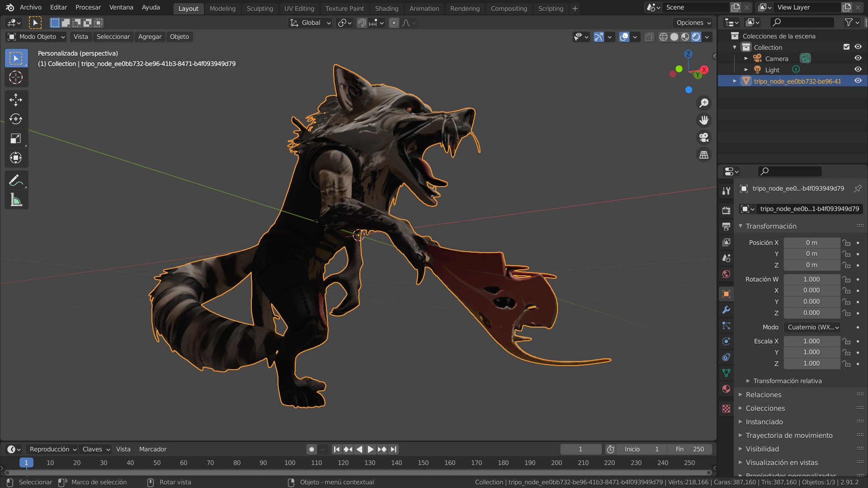Jump to the end frame button
This screenshot has height=488, width=868.
[x=393, y=449]
